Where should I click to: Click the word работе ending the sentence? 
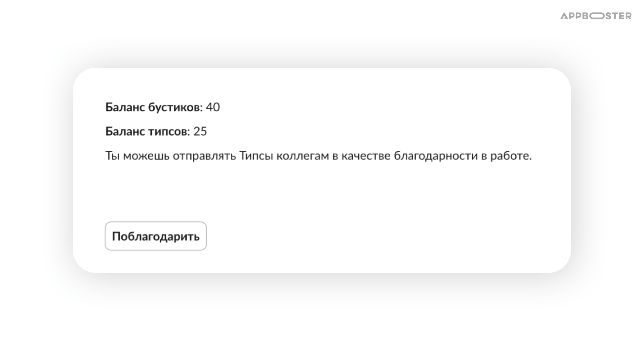(509, 156)
